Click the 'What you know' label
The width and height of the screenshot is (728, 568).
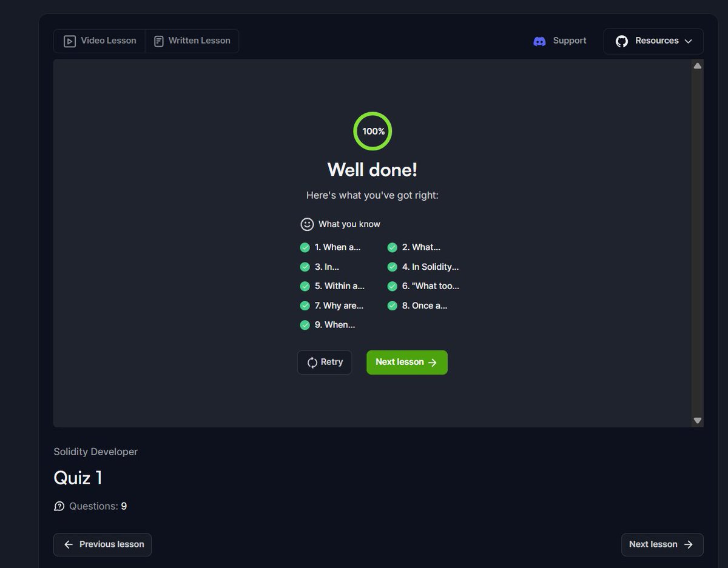pos(349,224)
